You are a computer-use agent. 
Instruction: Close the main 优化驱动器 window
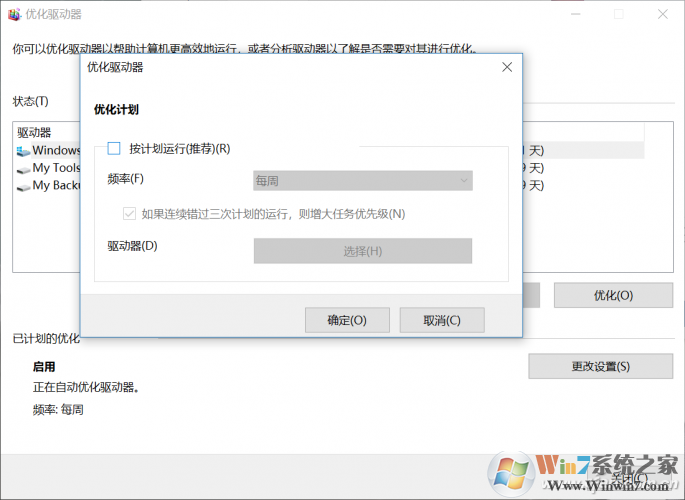663,14
